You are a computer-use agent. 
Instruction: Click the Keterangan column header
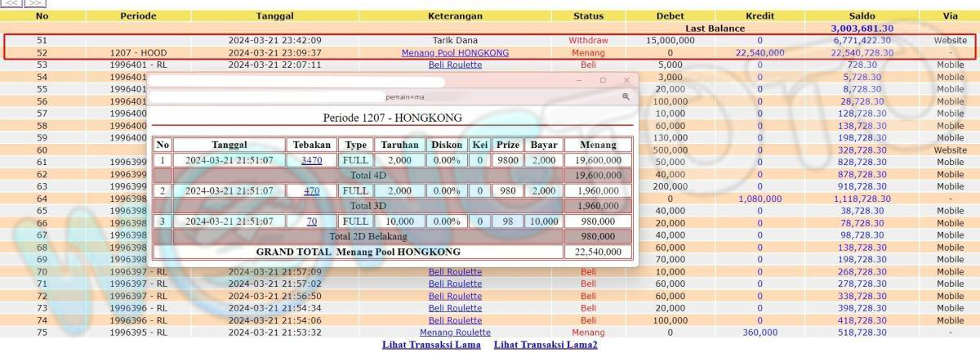pyautogui.click(x=455, y=16)
